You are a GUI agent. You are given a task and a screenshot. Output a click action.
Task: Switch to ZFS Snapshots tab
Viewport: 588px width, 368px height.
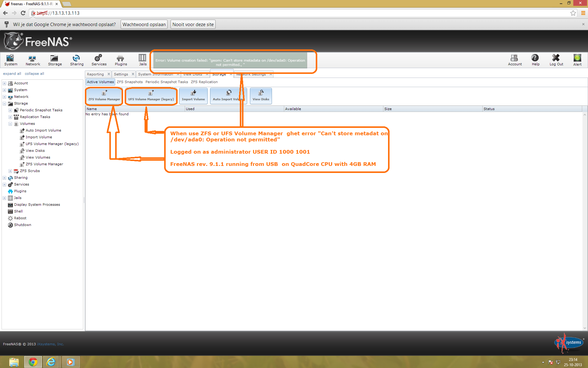(x=130, y=82)
